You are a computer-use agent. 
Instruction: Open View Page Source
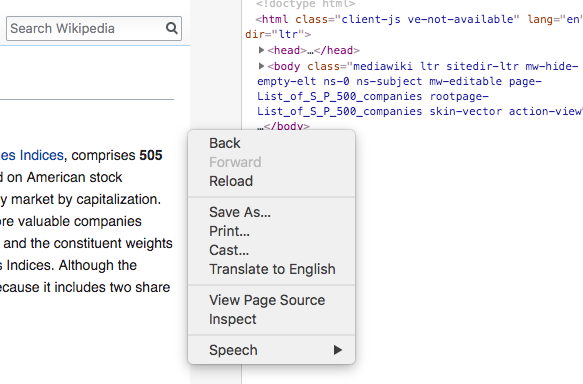pyautogui.click(x=267, y=300)
